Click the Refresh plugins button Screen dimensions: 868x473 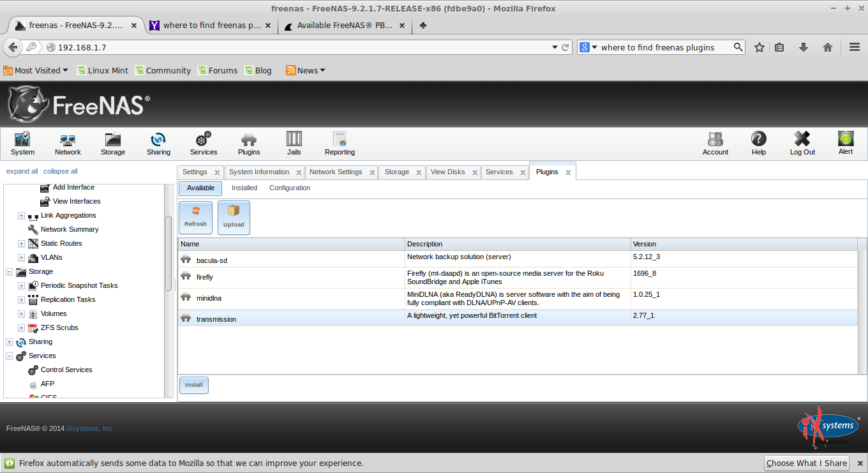pyautogui.click(x=195, y=218)
